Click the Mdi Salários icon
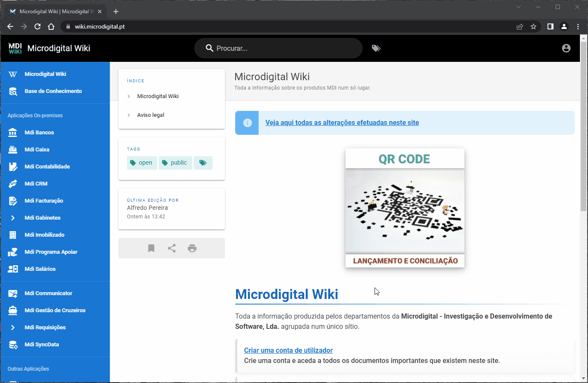Viewport: 588px width, 383px height. point(13,269)
